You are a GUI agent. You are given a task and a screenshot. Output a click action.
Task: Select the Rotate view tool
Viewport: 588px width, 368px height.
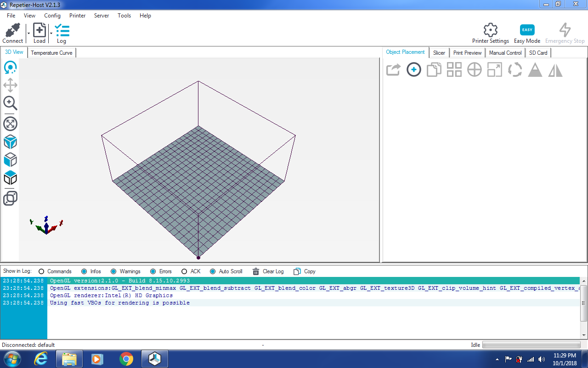pos(10,68)
